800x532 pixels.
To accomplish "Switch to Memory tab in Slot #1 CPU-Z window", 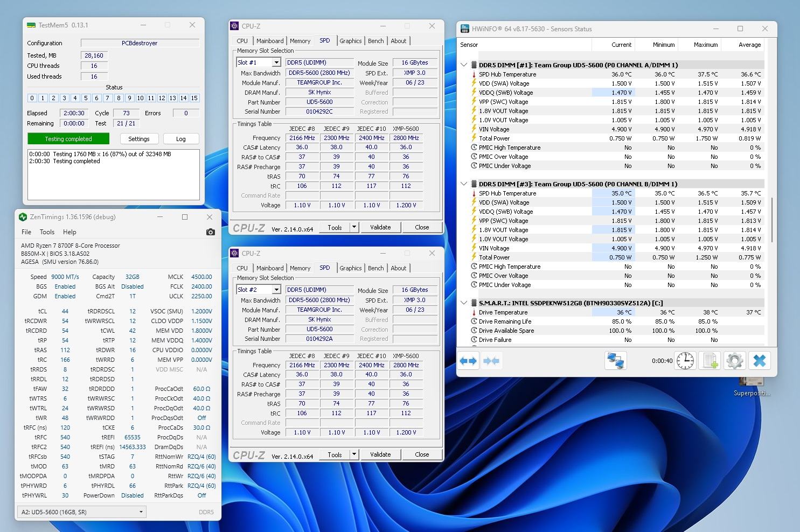I will (x=300, y=41).
